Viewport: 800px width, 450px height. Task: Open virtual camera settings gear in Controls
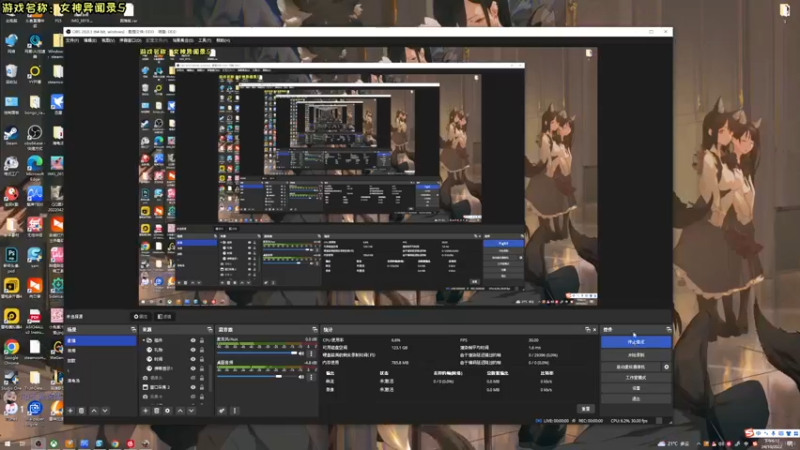666,367
